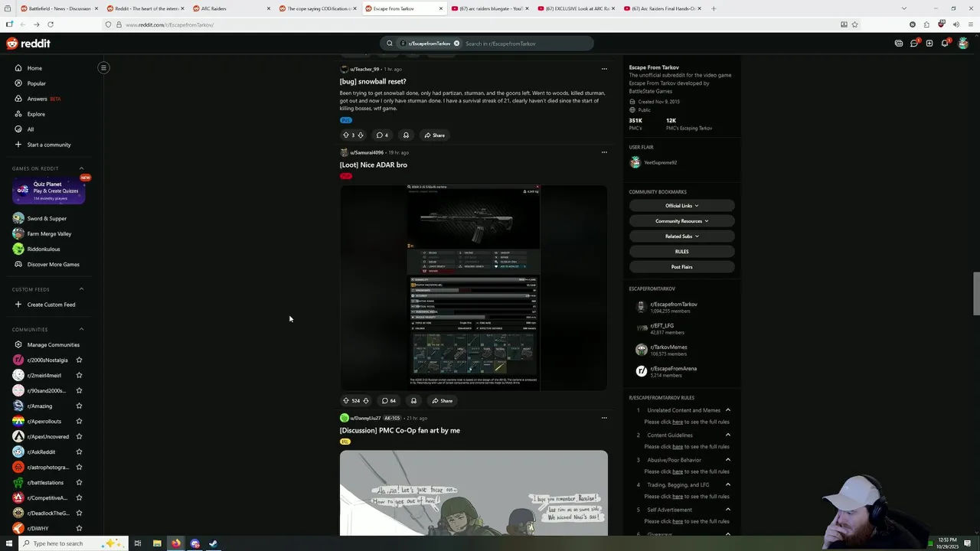Expand Community Resources dropdown
The width and height of the screenshot is (980, 551).
(x=681, y=221)
